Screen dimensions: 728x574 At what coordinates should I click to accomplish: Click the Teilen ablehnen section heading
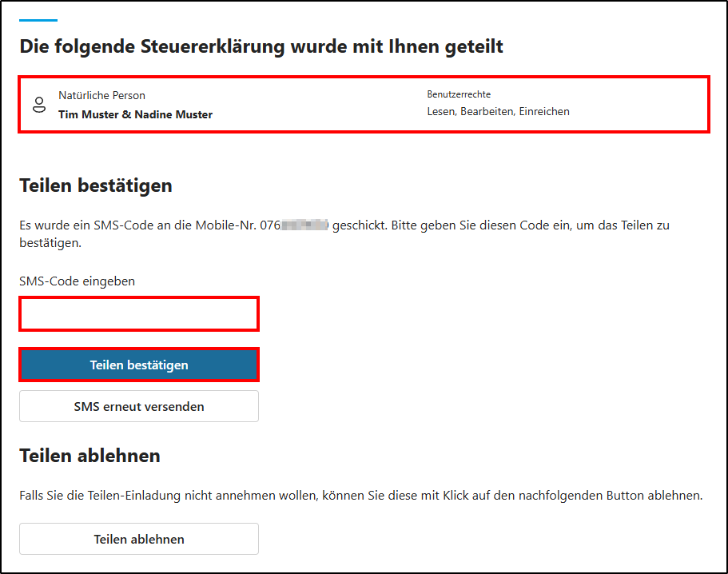[90, 456]
